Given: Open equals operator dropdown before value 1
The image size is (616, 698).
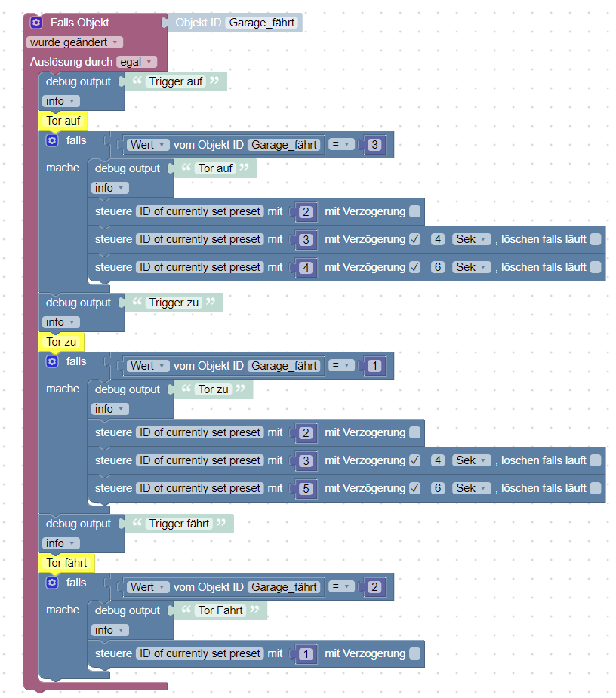Looking at the screenshot, I should (x=342, y=365).
